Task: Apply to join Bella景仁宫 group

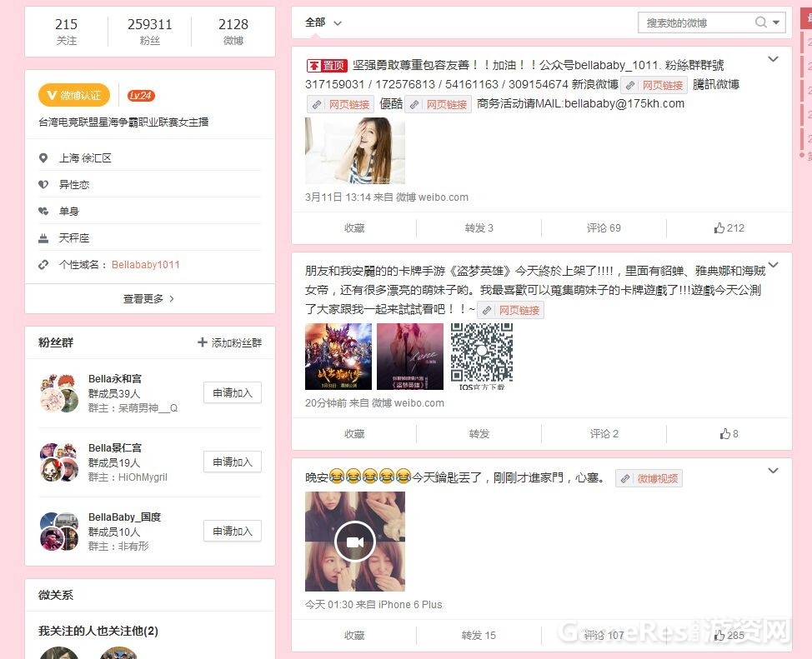Action: click(232, 462)
